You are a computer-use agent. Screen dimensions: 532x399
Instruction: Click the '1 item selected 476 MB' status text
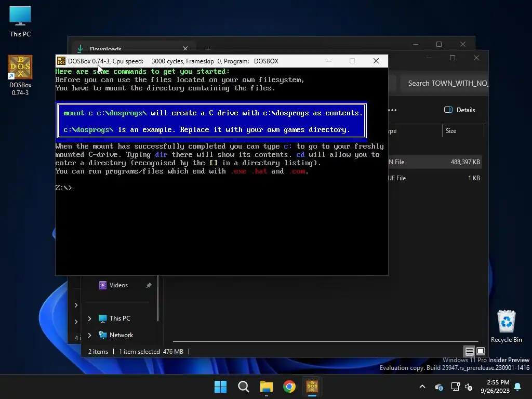click(151, 352)
